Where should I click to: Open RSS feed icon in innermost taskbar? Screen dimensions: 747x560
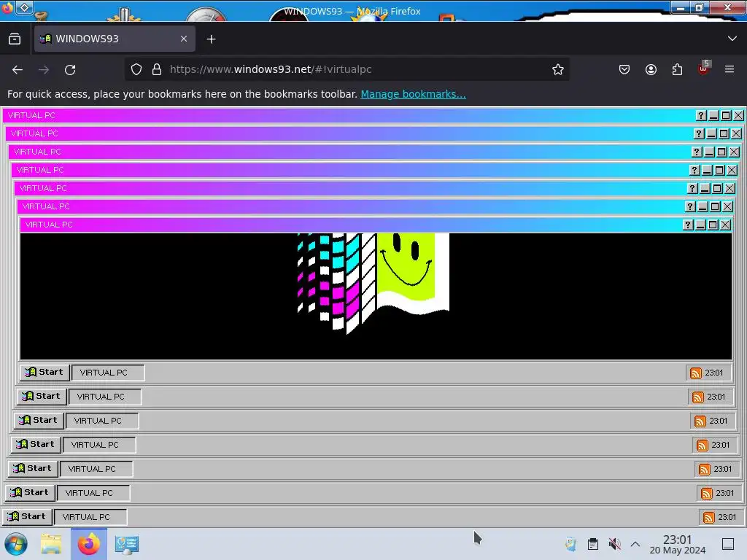[695, 373]
